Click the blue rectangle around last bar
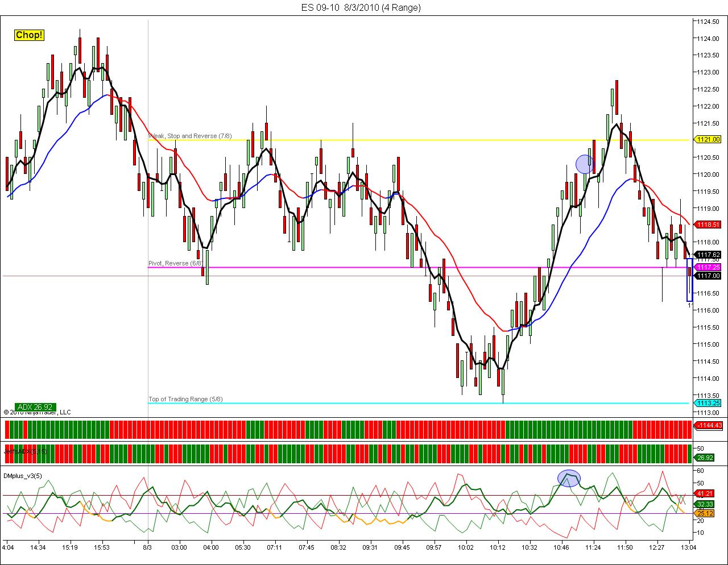 pyautogui.click(x=690, y=280)
